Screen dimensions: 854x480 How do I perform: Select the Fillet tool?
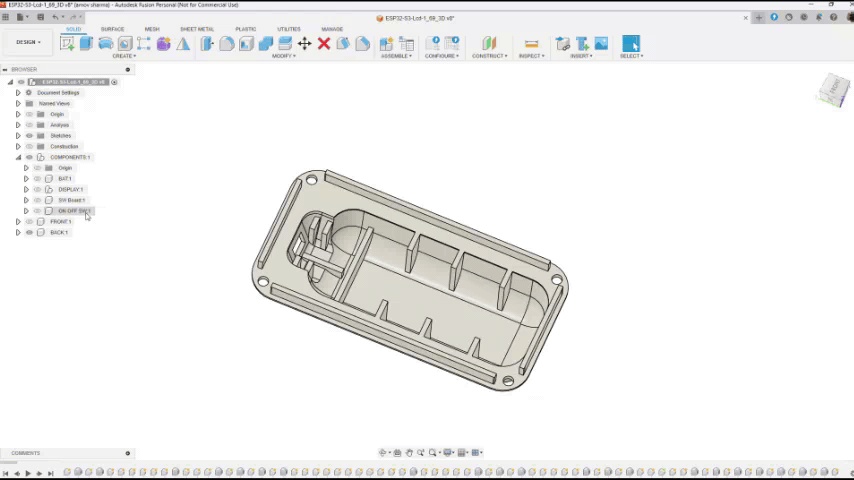(227, 44)
